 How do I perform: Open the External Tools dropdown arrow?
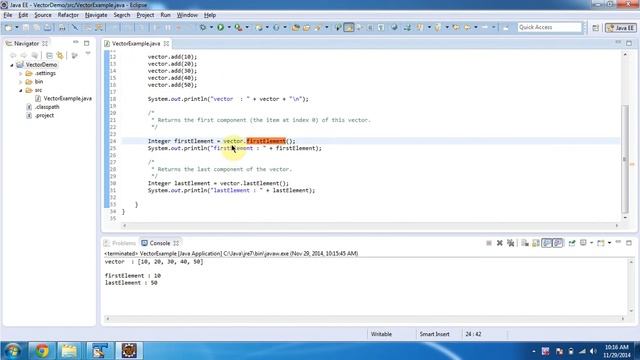click(x=247, y=27)
